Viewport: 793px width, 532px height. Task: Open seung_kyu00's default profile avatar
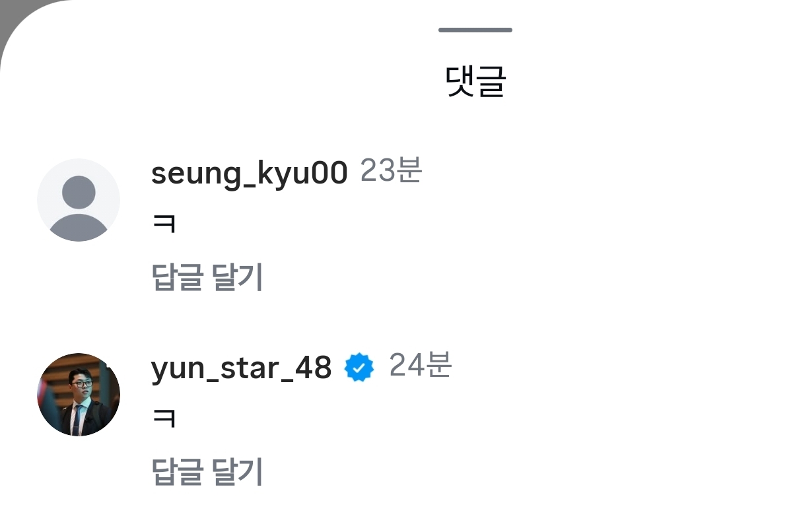pyautogui.click(x=79, y=200)
